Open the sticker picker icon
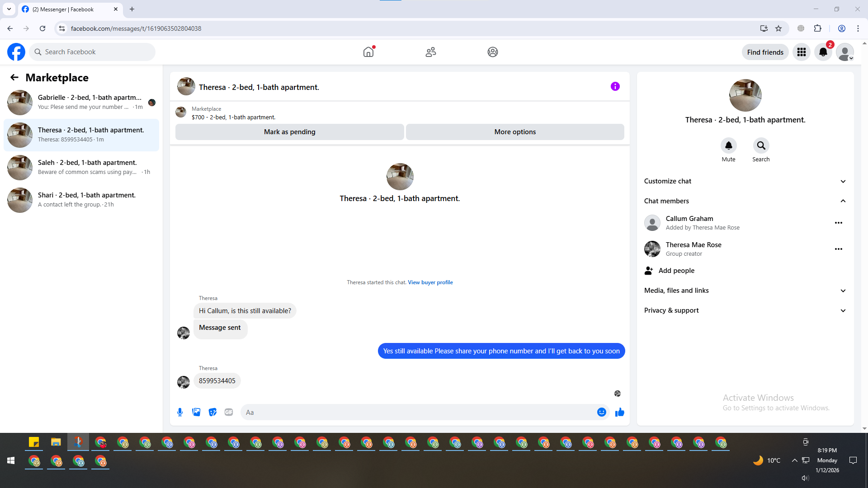 pyautogui.click(x=212, y=412)
